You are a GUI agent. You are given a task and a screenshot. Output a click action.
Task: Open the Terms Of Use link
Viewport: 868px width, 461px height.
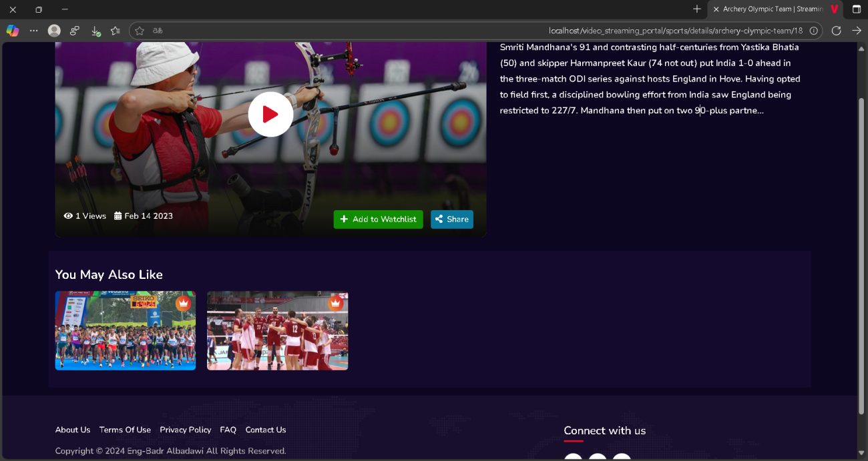click(x=125, y=430)
